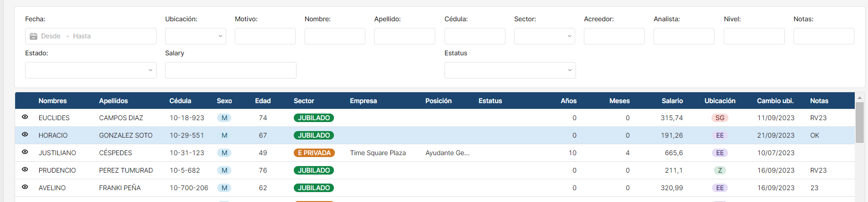Image resolution: width=868 pixels, height=202 pixels.
Task: Click the eye icon for EUCLIDES row
Action: (x=25, y=117)
